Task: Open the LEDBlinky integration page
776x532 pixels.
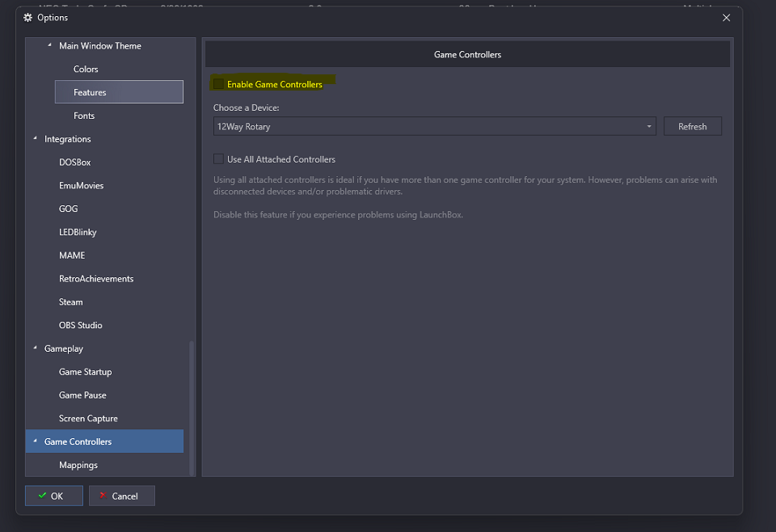Action: coord(78,232)
